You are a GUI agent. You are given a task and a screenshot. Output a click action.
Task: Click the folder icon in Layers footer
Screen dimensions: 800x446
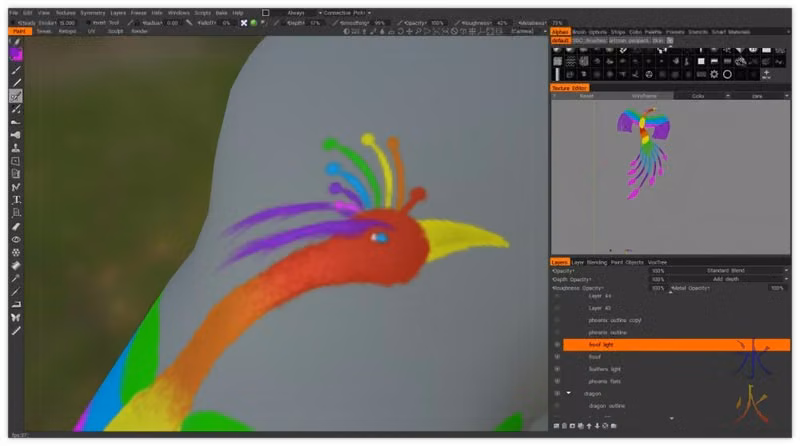click(613, 426)
